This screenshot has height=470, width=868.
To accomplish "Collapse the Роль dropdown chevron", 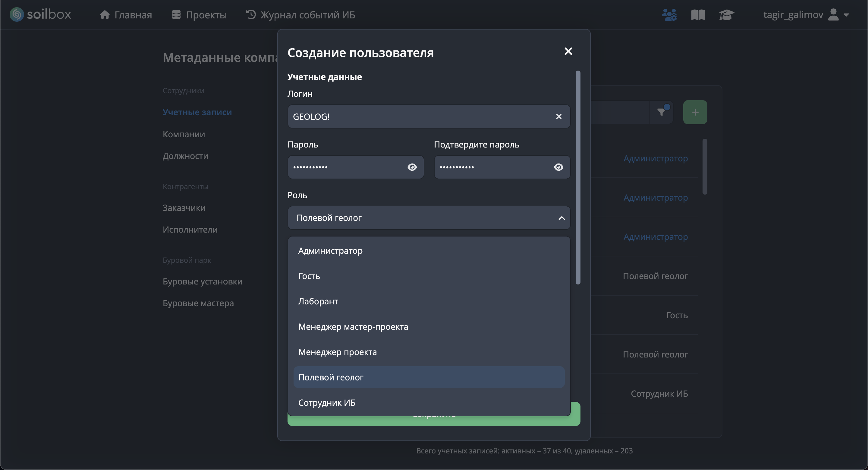I will pyautogui.click(x=561, y=218).
